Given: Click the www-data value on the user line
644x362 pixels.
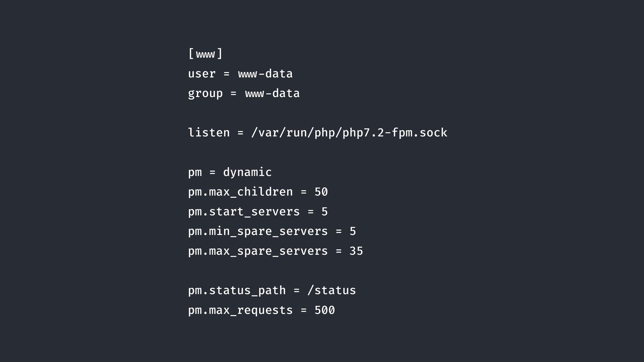Looking at the screenshot, I should 265,74.
